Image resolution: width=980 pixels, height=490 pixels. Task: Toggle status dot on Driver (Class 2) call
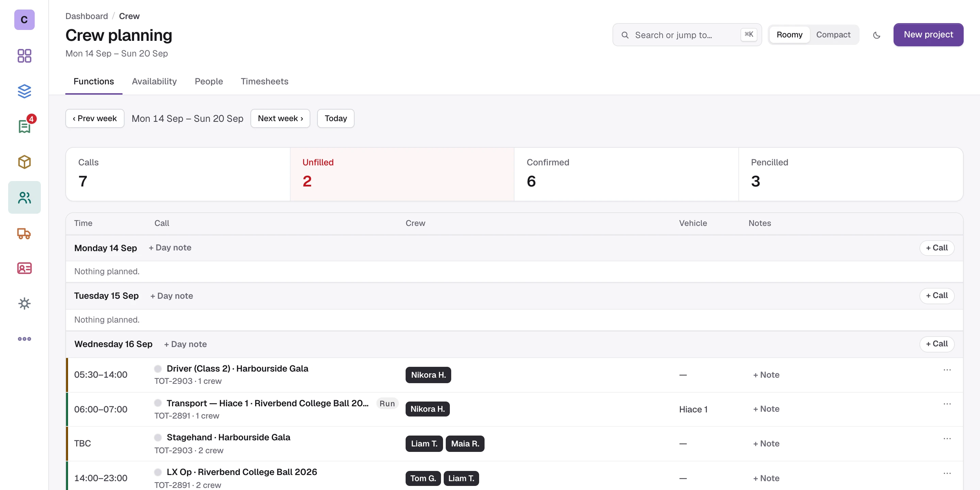(x=158, y=369)
